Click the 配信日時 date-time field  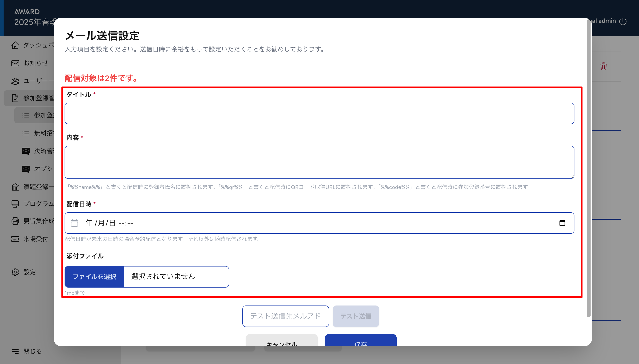click(x=300, y=223)
